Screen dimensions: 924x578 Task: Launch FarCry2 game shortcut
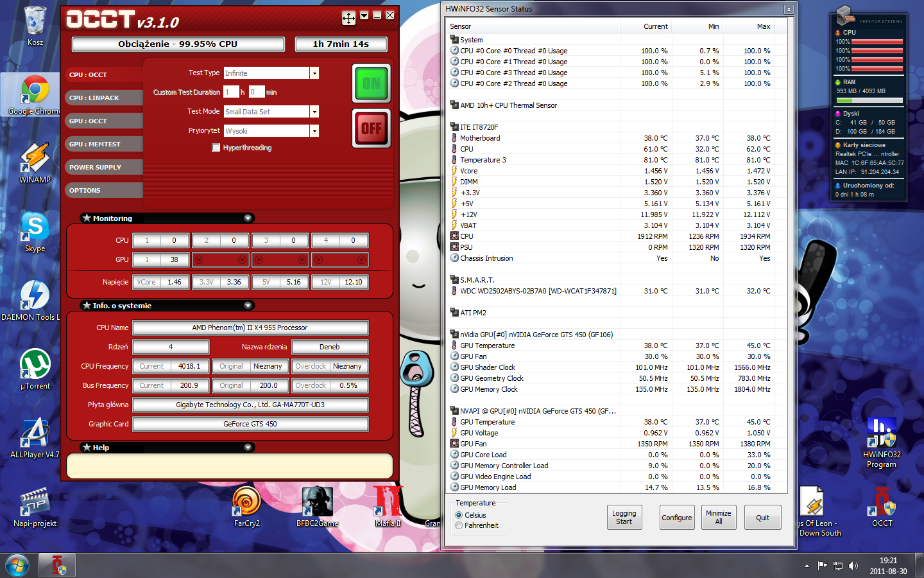click(247, 507)
